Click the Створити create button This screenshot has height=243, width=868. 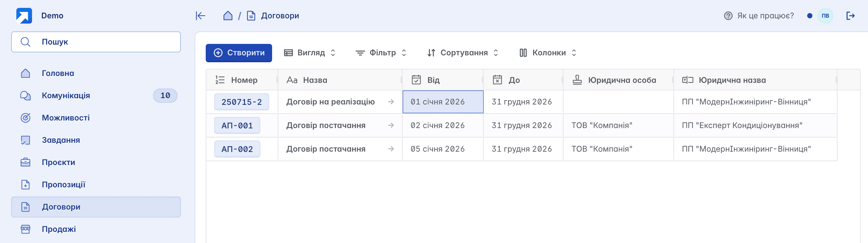[239, 53]
